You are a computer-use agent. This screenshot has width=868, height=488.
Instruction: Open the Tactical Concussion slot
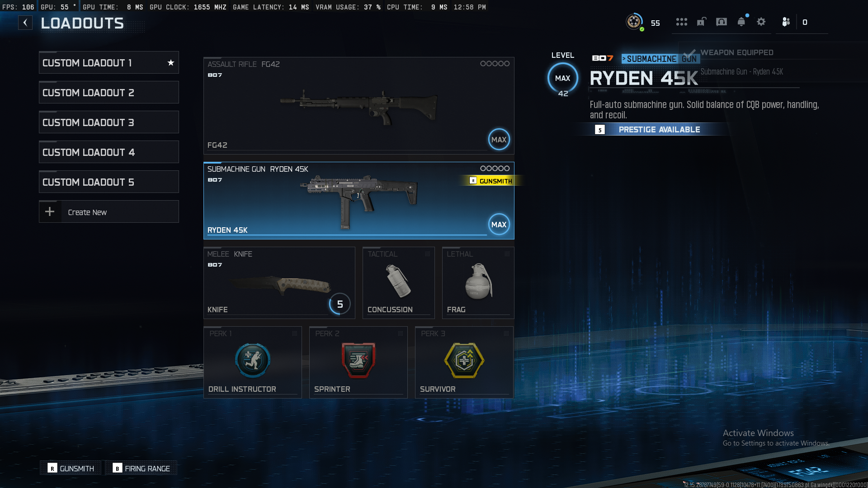pyautogui.click(x=399, y=283)
